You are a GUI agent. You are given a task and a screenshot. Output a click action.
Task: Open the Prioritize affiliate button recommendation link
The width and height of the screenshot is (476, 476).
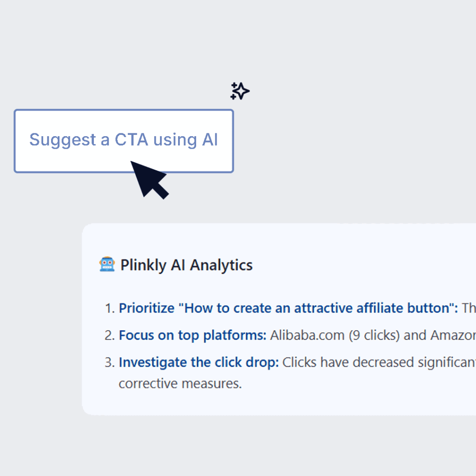point(288,308)
